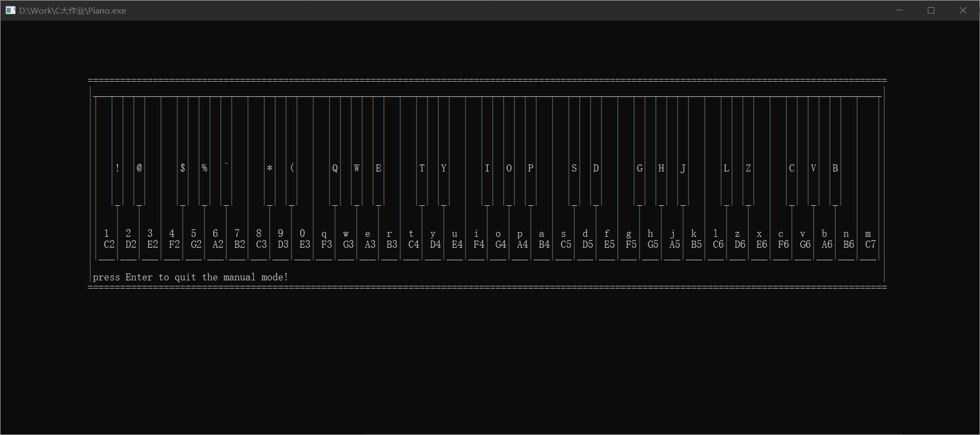Click the middle C white key labeled C4
The width and height of the screenshot is (980, 435).
click(411, 240)
